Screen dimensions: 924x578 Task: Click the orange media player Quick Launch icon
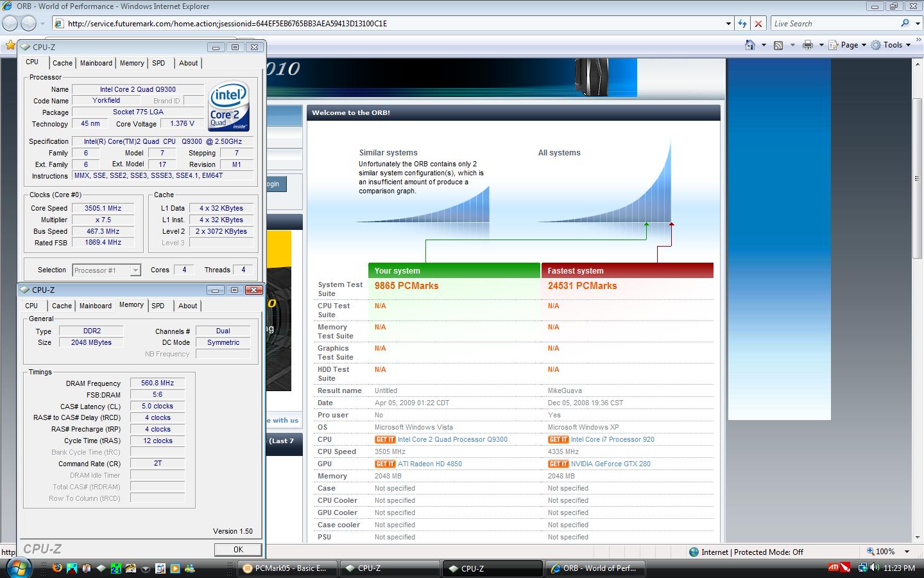tap(175, 568)
